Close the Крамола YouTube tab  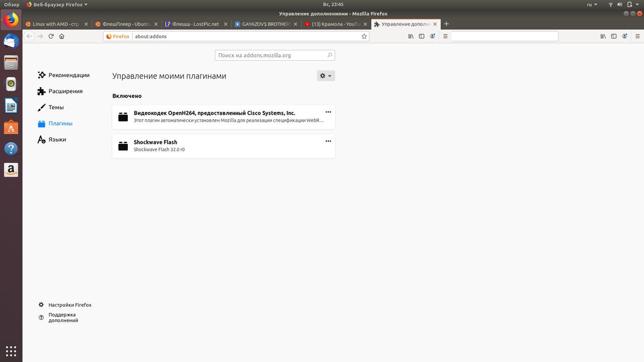click(365, 24)
